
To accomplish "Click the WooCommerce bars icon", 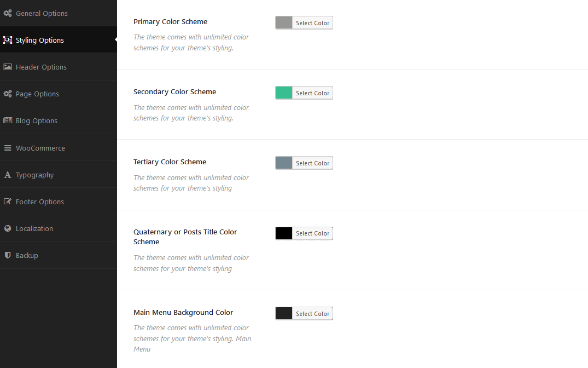I will 8,148.
